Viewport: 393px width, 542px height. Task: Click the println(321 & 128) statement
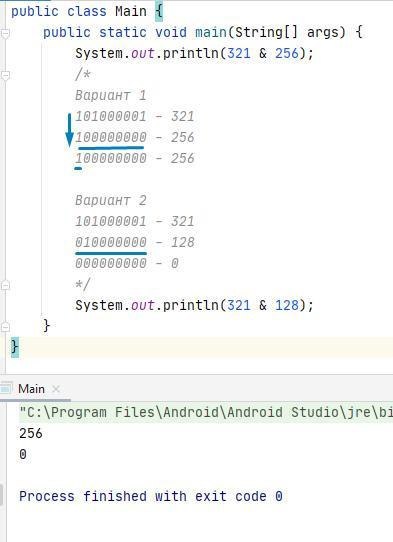point(194,305)
